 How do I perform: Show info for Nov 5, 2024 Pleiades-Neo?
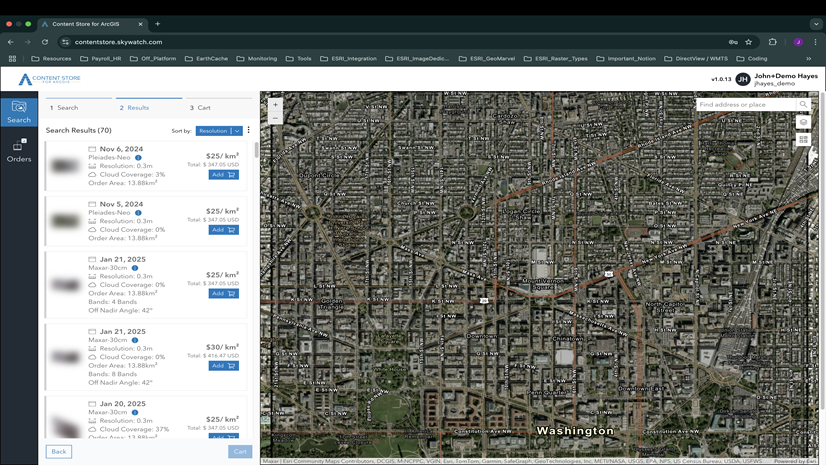click(138, 213)
